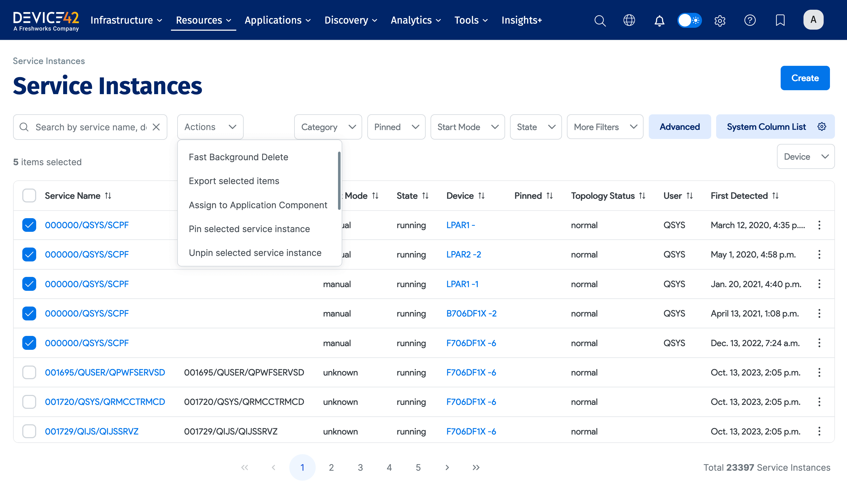Open the notifications bell

click(x=659, y=20)
